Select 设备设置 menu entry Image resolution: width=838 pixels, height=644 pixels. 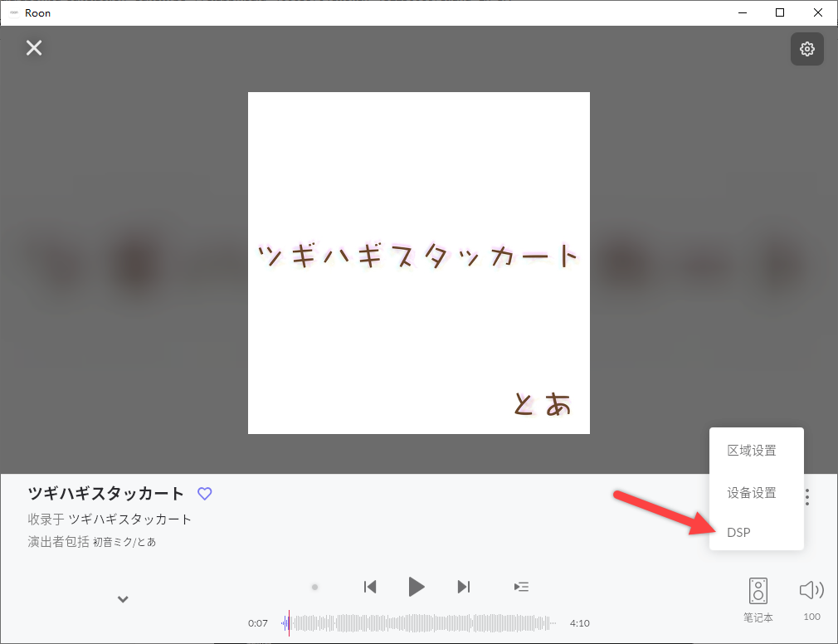tap(756, 493)
